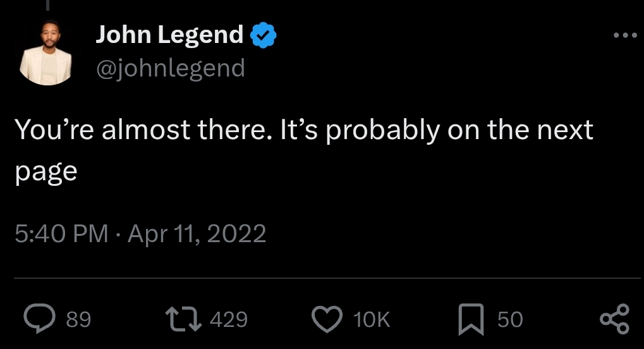Click John Legend's profile picture
The width and height of the screenshot is (644, 349).
(x=46, y=53)
